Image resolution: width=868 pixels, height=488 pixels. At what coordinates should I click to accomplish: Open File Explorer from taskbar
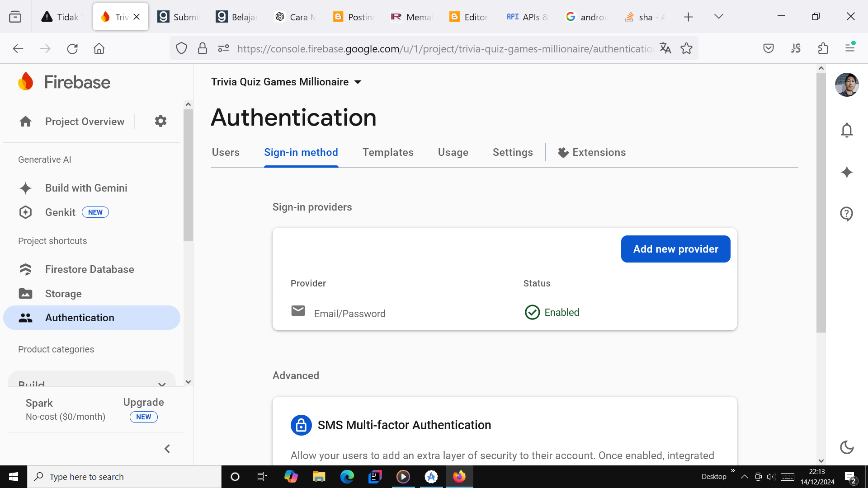pos(319,477)
